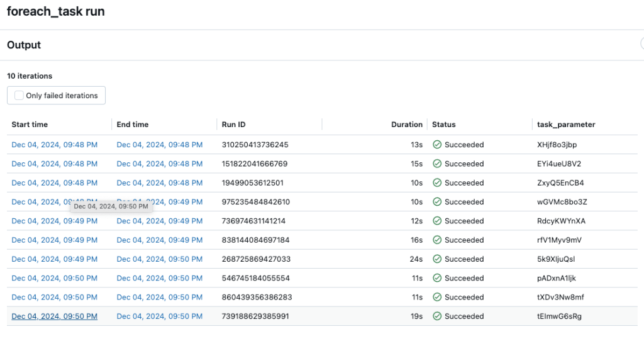The width and height of the screenshot is (644, 346).
Task: Click the Duration column header
Action: [x=406, y=125]
